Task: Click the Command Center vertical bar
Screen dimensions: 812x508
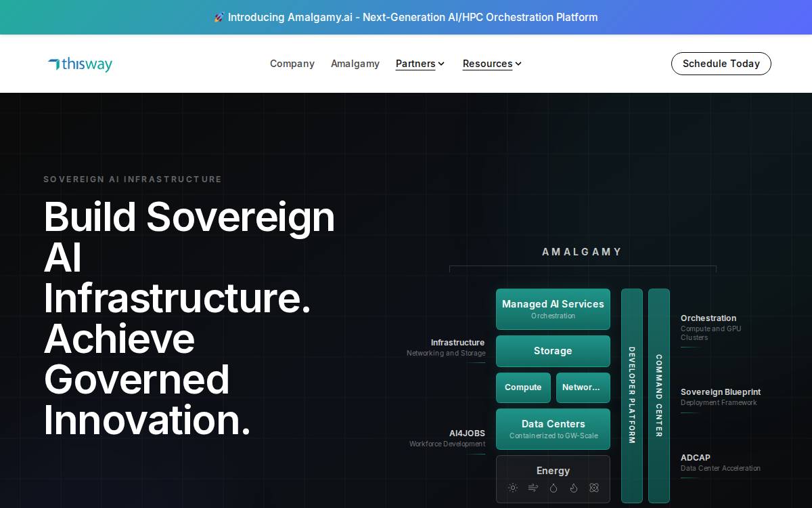Action: (659, 396)
